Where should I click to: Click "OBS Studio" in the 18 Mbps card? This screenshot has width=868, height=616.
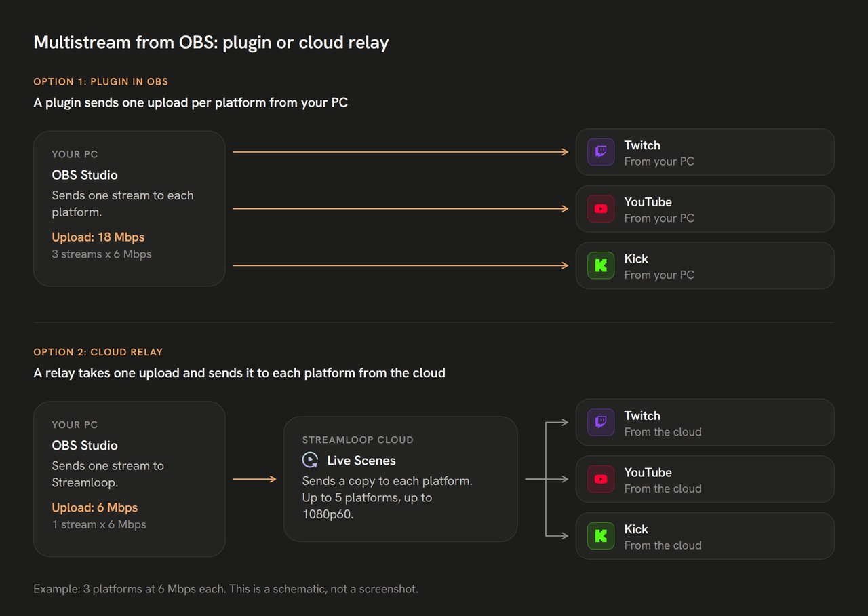85,175
